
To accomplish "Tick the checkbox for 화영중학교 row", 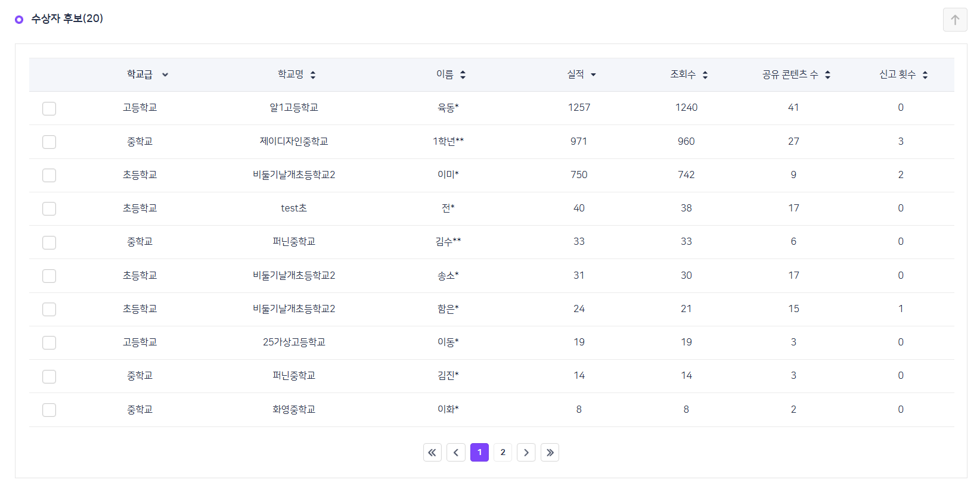I will (49, 410).
